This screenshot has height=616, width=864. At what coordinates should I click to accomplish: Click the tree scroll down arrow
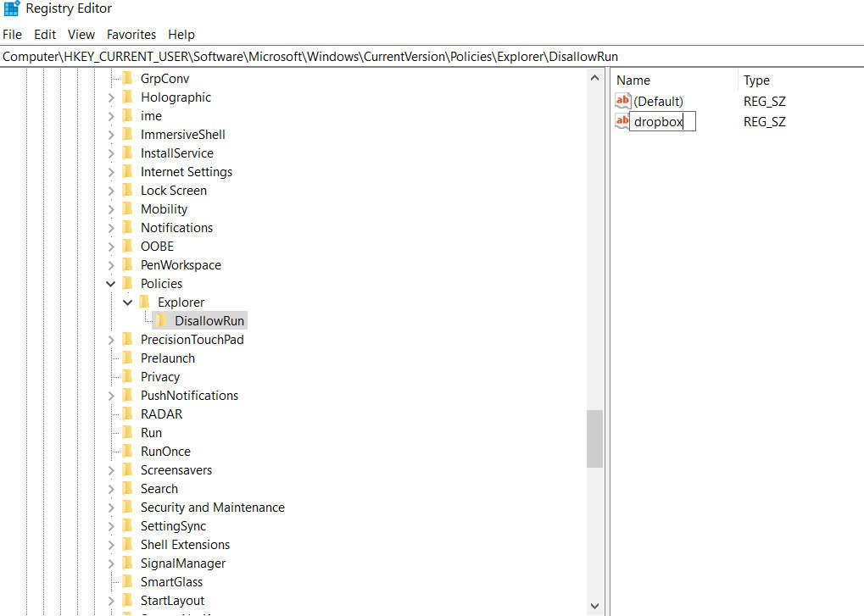pyautogui.click(x=594, y=606)
